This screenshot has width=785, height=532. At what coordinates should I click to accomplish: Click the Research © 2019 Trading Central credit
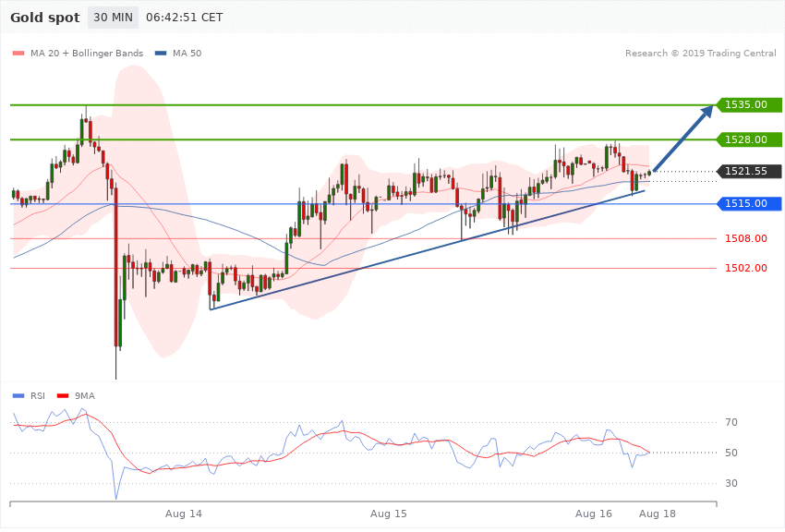point(700,53)
